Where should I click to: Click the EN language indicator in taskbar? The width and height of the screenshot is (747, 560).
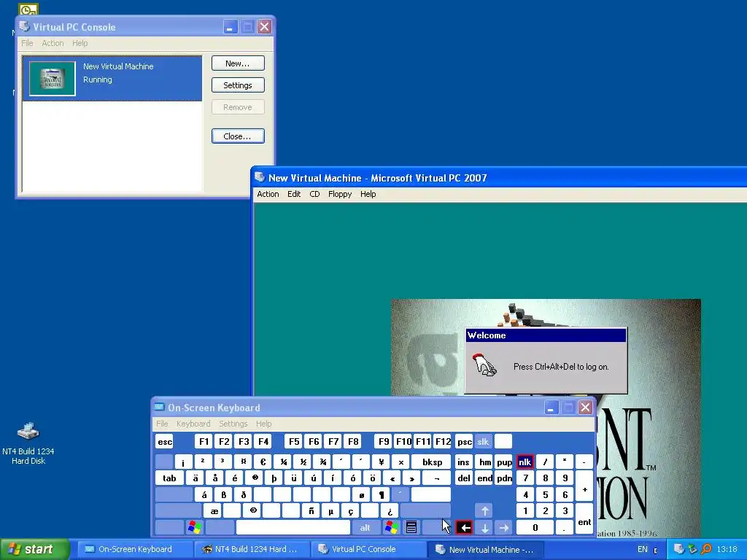point(642,549)
